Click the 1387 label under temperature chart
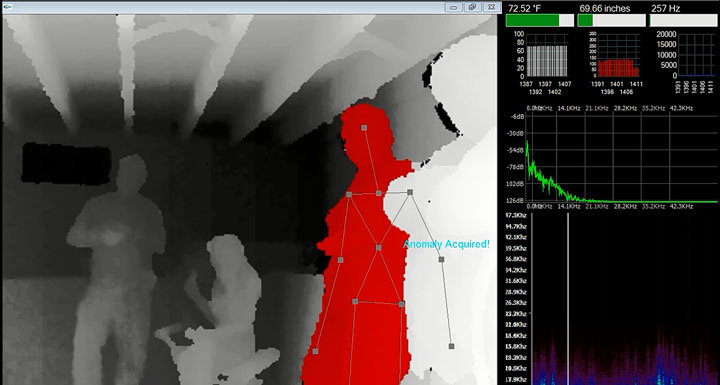This screenshot has height=385, width=720. [527, 85]
